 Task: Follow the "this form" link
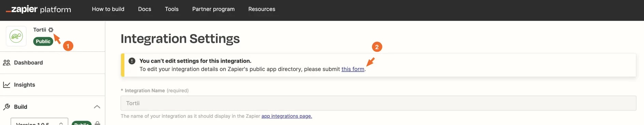pos(353,69)
